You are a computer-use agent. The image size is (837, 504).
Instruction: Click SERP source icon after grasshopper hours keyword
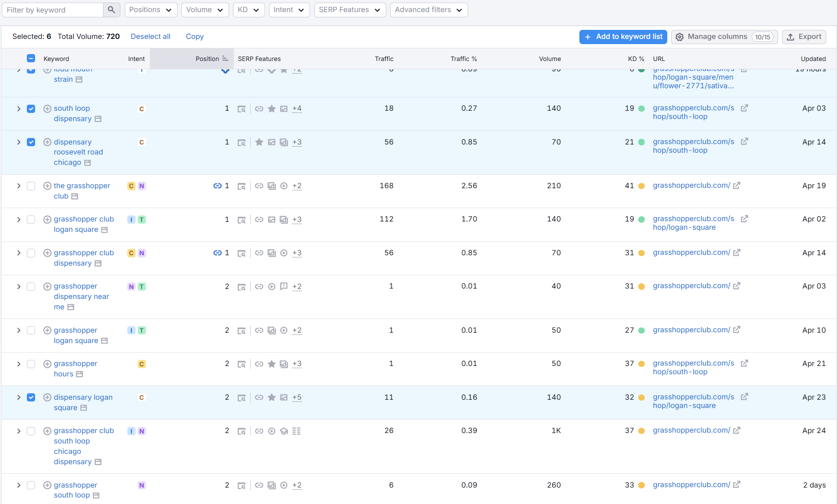79,374
